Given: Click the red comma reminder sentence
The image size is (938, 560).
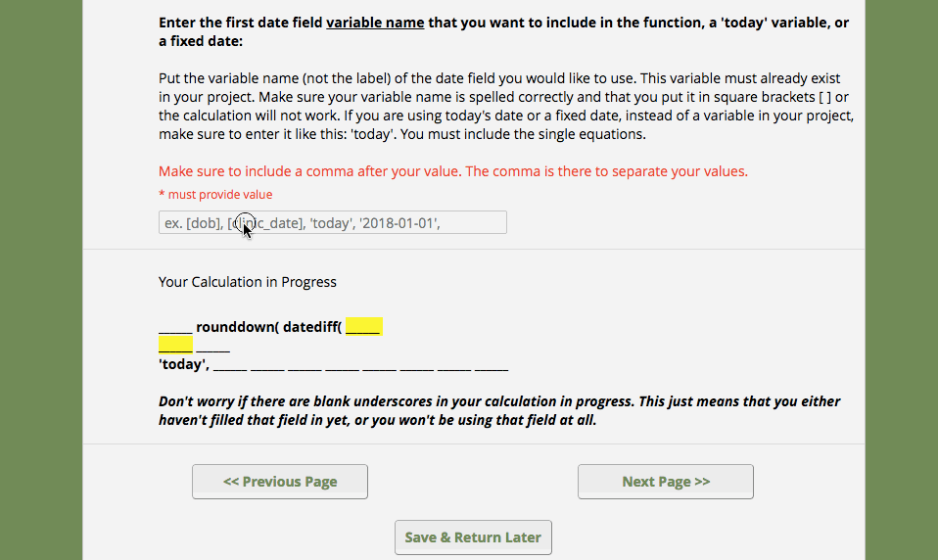Looking at the screenshot, I should click(453, 171).
